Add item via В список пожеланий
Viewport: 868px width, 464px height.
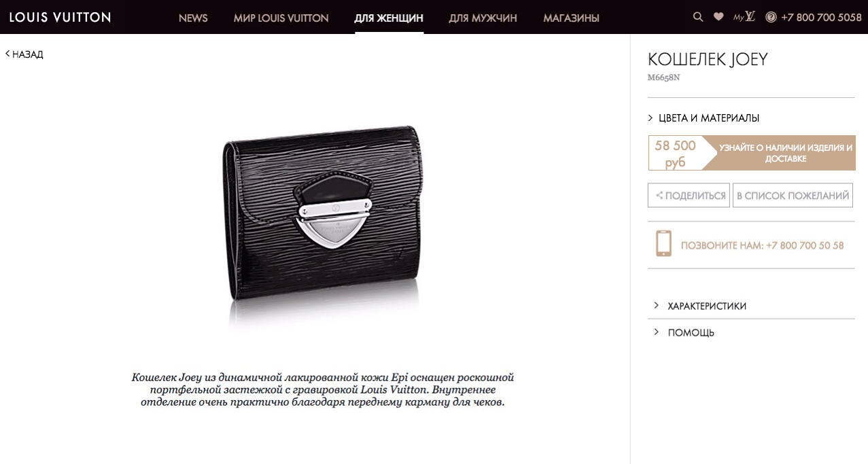tap(793, 196)
